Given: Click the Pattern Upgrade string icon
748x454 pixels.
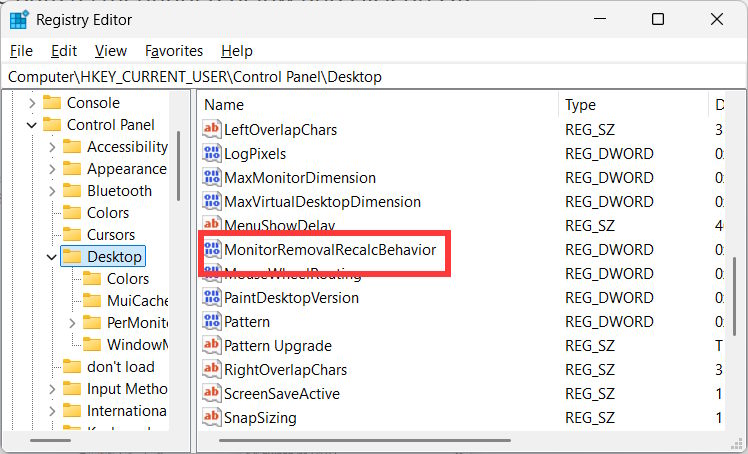Looking at the screenshot, I should point(212,345).
